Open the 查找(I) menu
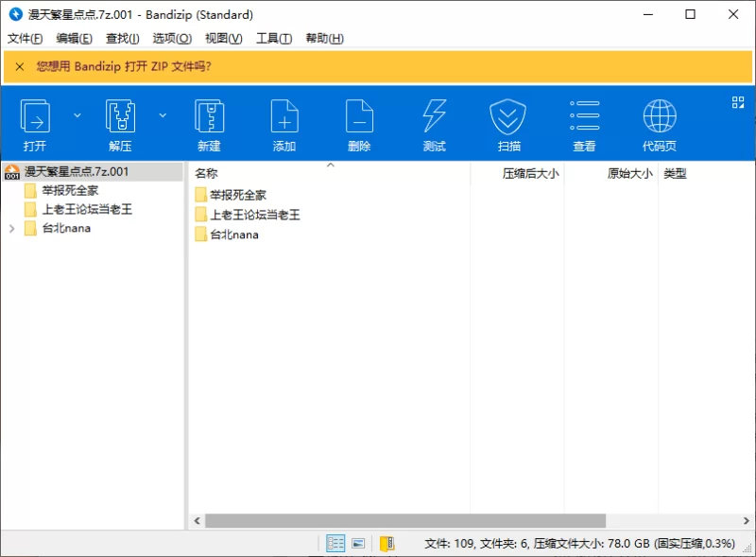This screenshot has width=756, height=557. (123, 38)
